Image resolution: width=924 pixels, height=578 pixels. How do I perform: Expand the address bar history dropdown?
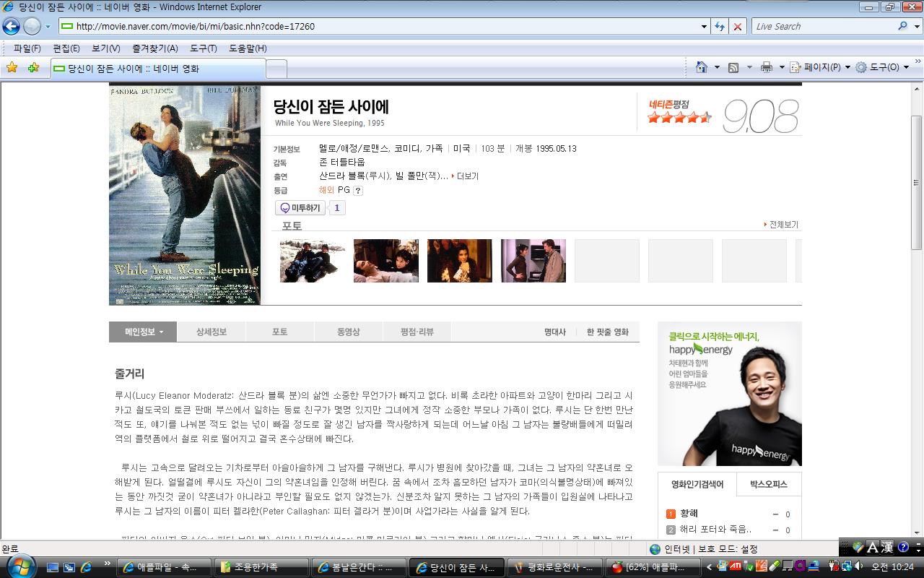(x=705, y=27)
